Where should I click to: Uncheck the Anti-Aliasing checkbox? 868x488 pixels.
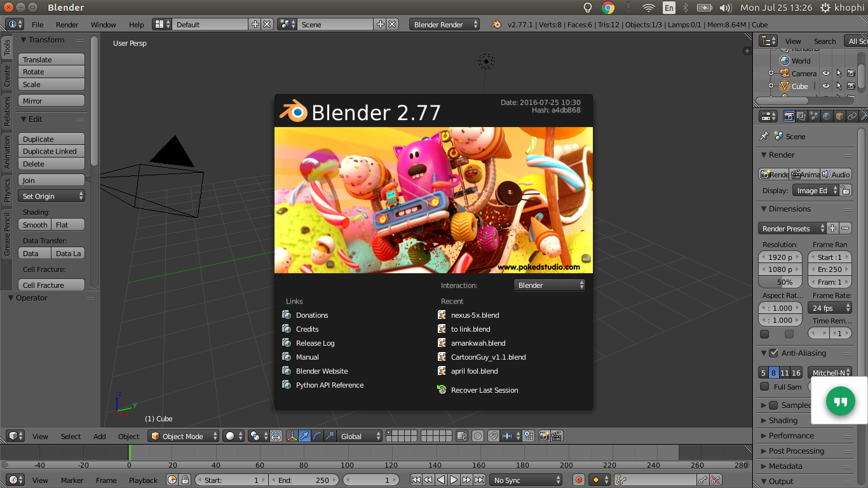pos(773,353)
